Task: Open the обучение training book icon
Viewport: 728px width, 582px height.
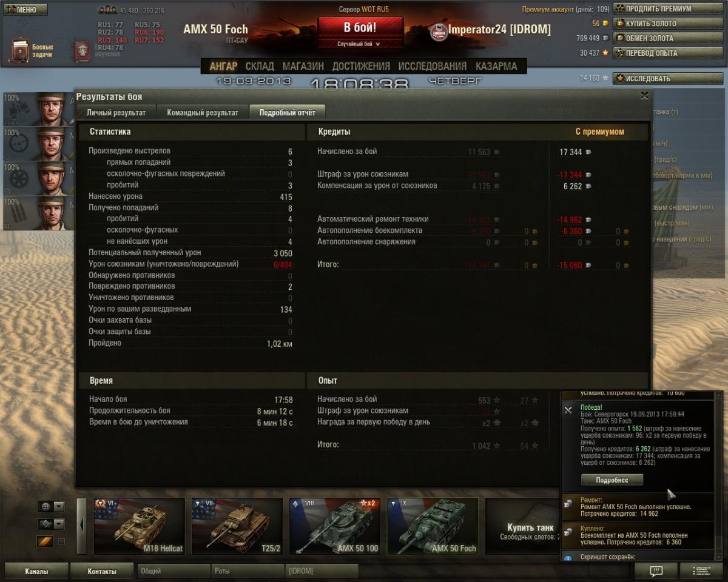Action: coord(82,52)
